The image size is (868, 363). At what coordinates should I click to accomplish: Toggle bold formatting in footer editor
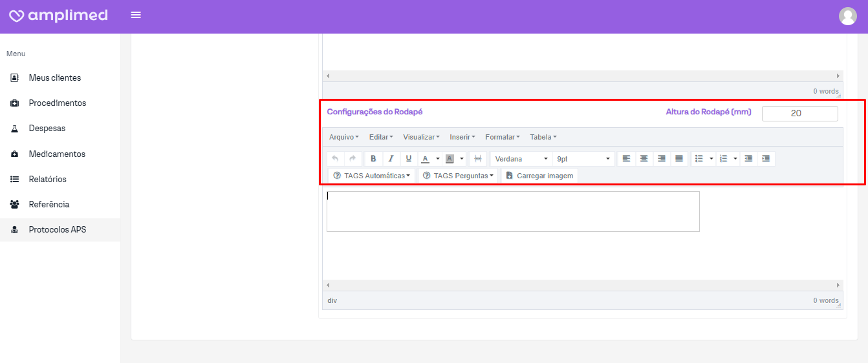point(373,159)
